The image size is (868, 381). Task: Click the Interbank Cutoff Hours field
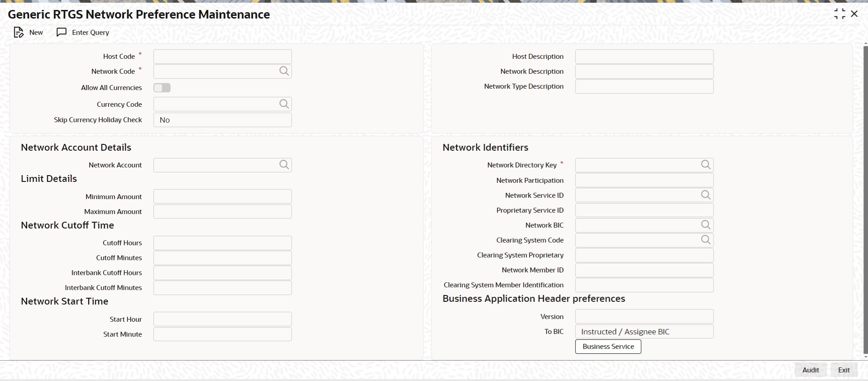[223, 273]
